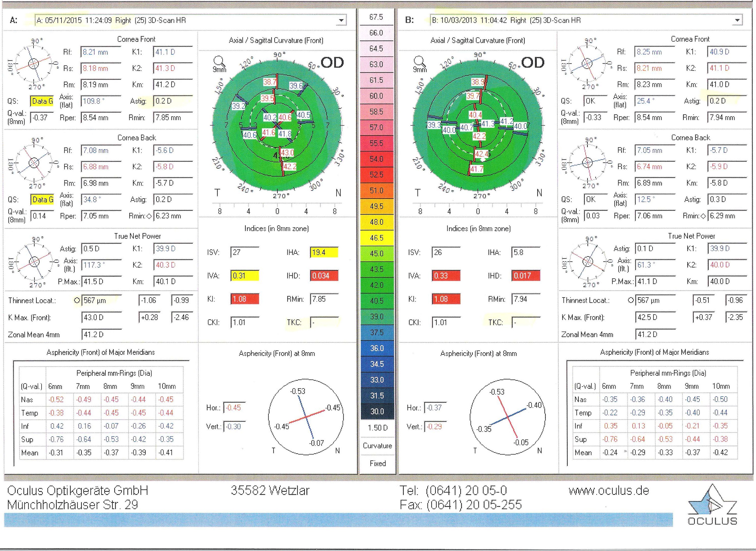Open the exam A selection dropdown arrow
Viewport: 756px width, 551px height.
click(341, 20)
